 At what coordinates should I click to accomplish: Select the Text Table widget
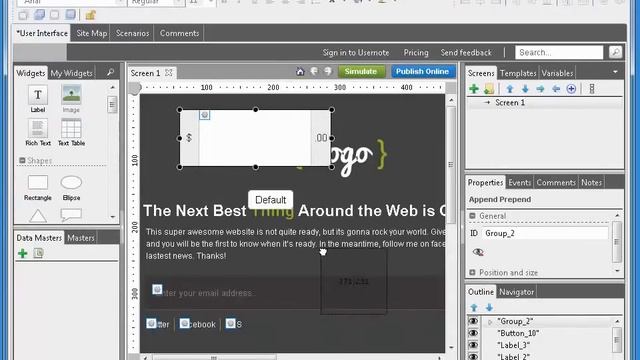point(71,132)
